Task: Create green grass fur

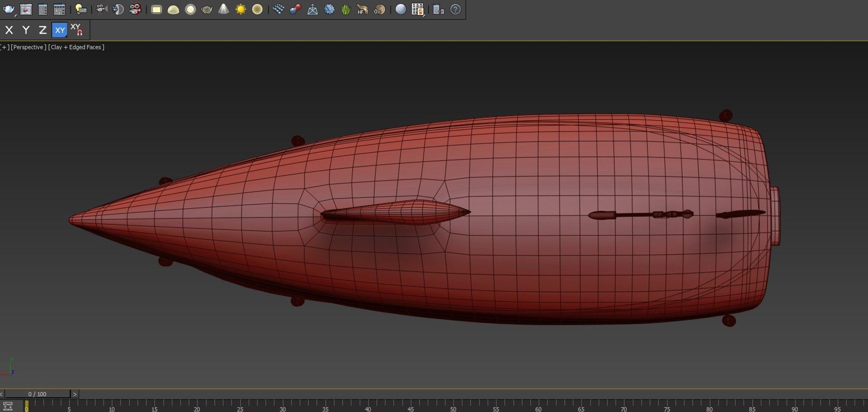Action: pyautogui.click(x=346, y=9)
